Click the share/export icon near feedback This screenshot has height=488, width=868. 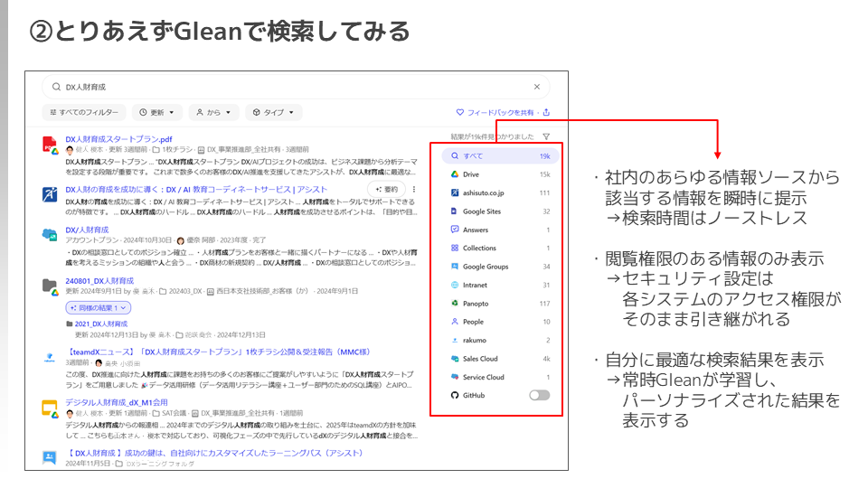pos(546,112)
